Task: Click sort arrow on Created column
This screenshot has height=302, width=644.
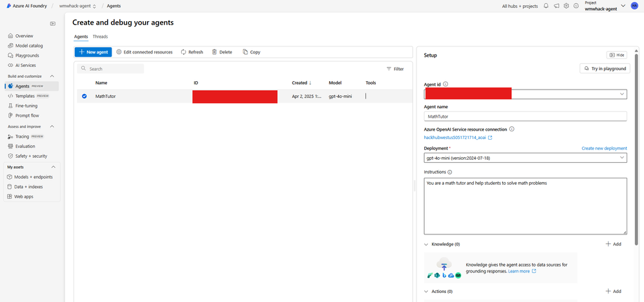Action: pyautogui.click(x=310, y=83)
